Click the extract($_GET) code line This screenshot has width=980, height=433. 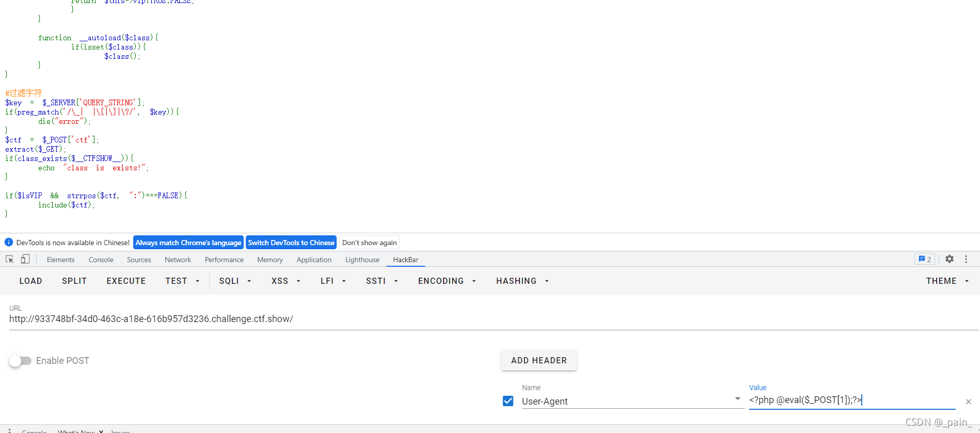tap(36, 149)
